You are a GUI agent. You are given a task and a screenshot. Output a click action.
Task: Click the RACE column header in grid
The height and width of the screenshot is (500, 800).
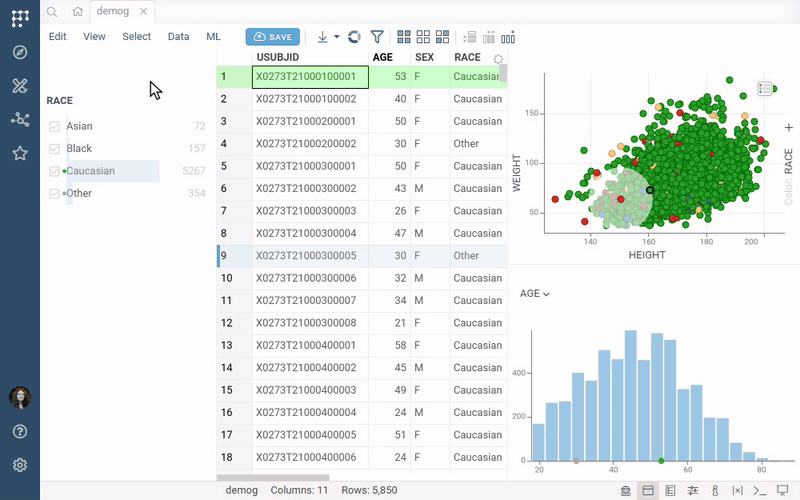tap(467, 57)
